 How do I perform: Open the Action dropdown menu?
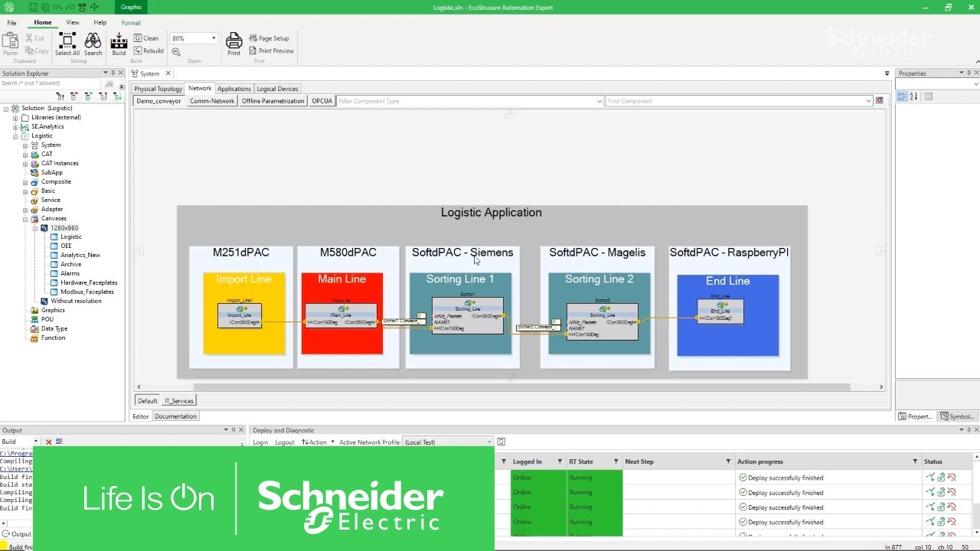(318, 442)
